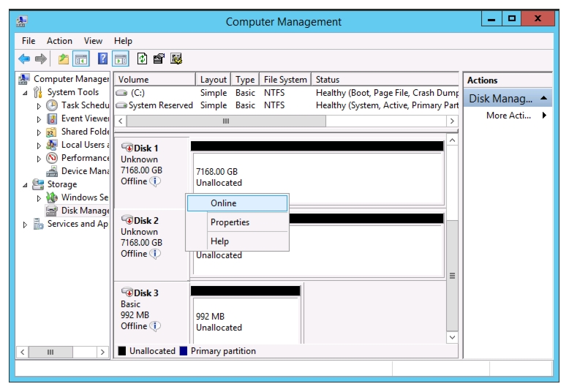This screenshot has width=569, height=392.
Task: Toggle the Show/Hide Console Tree icon
Action: [81, 59]
